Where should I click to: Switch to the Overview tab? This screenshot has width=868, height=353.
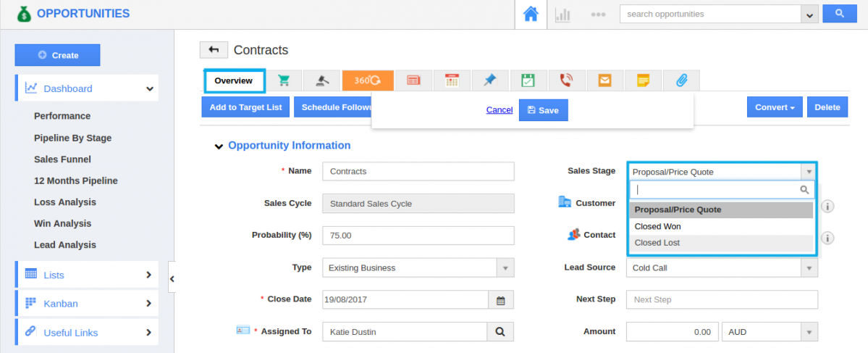click(x=234, y=80)
